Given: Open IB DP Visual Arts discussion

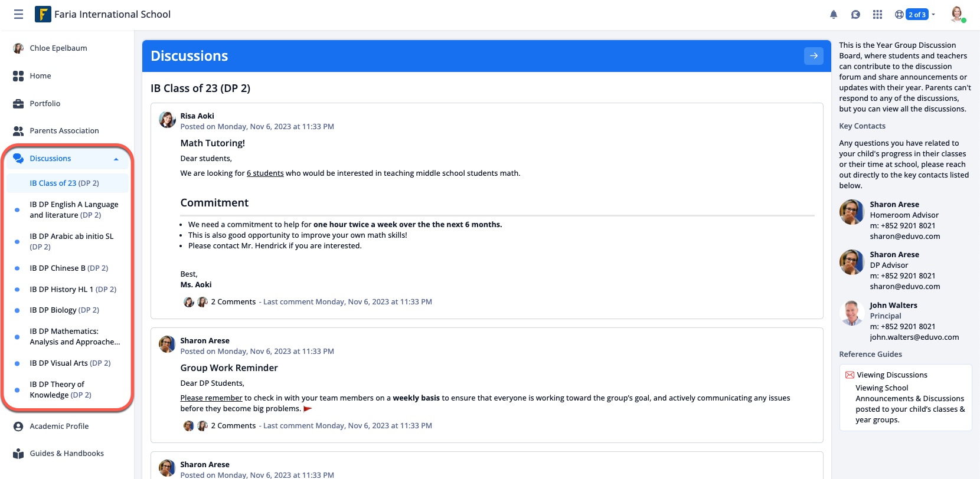Looking at the screenshot, I should click(x=70, y=363).
